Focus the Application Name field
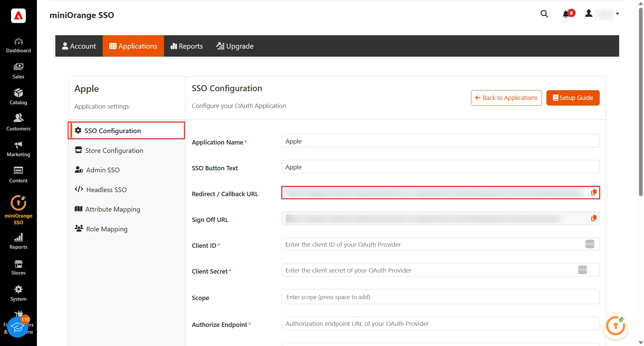Image resolution: width=644 pixels, height=346 pixels. point(440,141)
